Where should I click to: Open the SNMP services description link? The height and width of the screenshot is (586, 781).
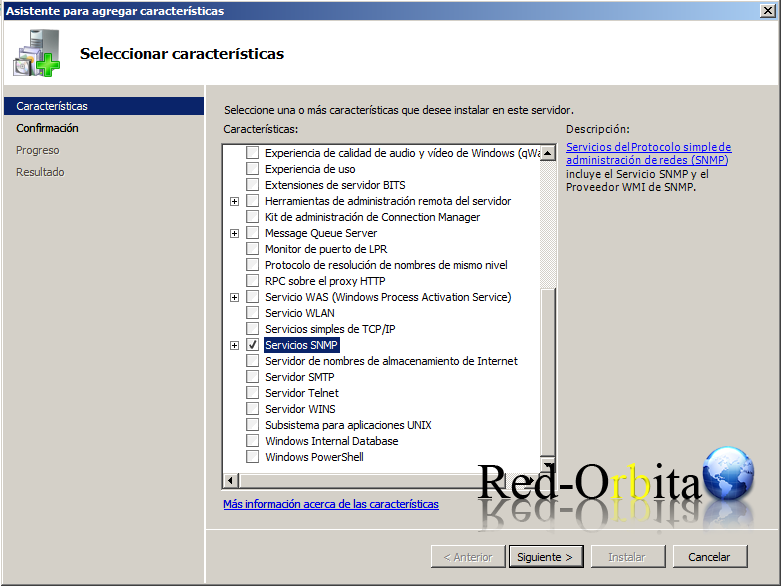[x=648, y=153]
